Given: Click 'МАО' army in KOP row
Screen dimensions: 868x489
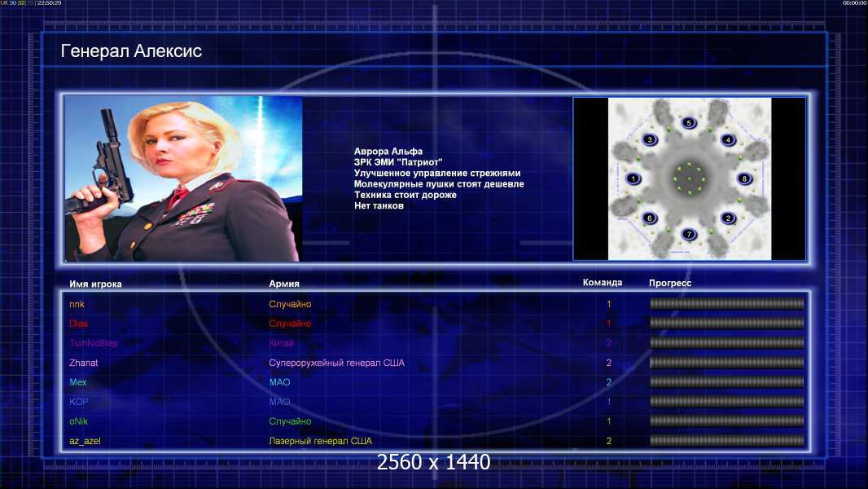Looking at the screenshot, I should 279,402.
